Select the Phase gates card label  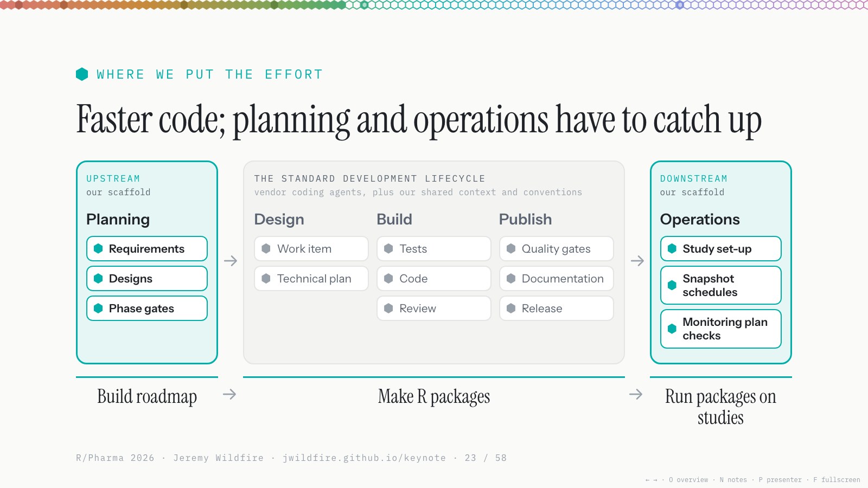click(142, 308)
